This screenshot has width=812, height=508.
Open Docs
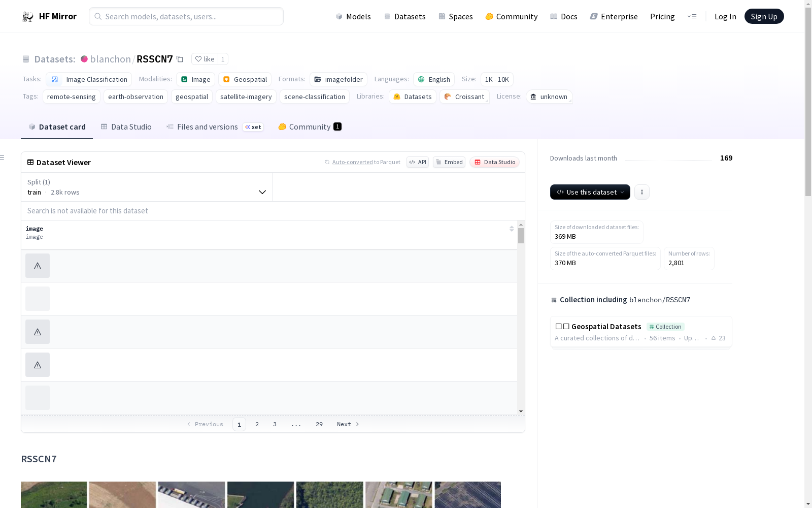click(564, 17)
